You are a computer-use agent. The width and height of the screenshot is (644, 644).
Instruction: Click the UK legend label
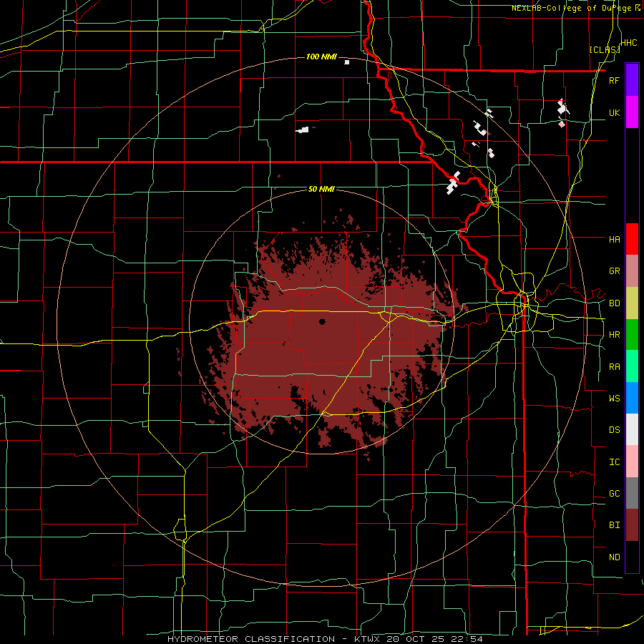(x=614, y=112)
